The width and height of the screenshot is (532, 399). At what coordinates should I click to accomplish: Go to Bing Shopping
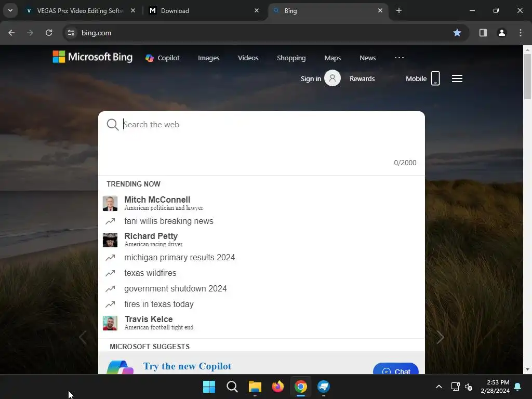click(291, 58)
